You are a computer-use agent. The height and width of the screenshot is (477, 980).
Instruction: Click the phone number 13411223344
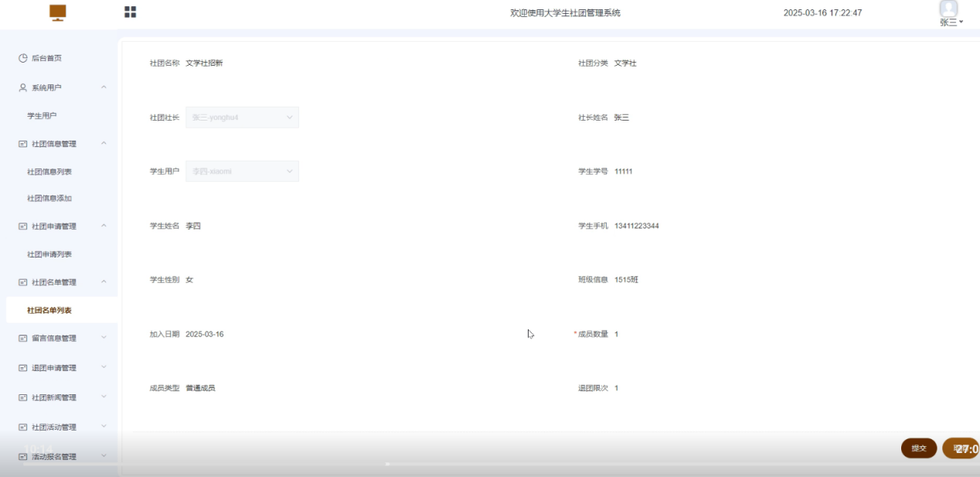637,226
